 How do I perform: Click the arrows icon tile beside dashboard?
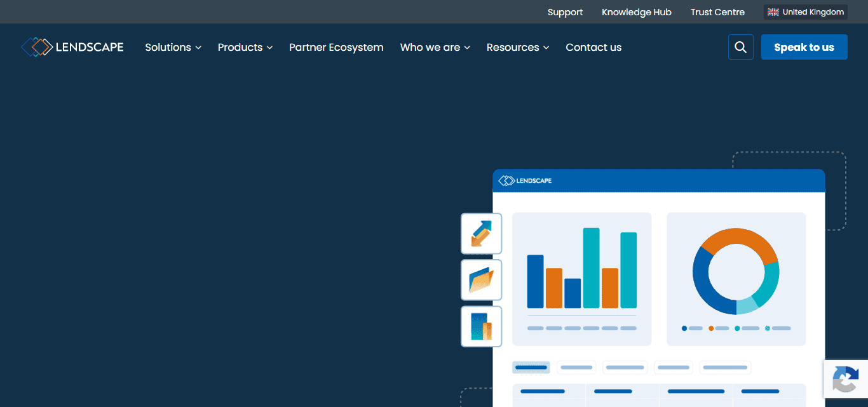tap(481, 234)
